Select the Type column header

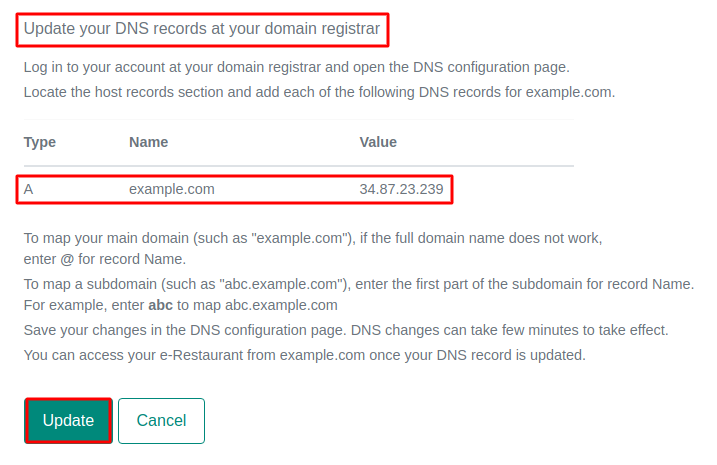(x=40, y=143)
